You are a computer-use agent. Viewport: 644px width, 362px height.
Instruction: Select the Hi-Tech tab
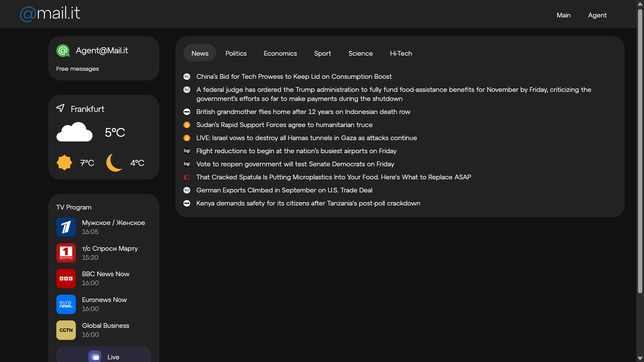point(401,53)
